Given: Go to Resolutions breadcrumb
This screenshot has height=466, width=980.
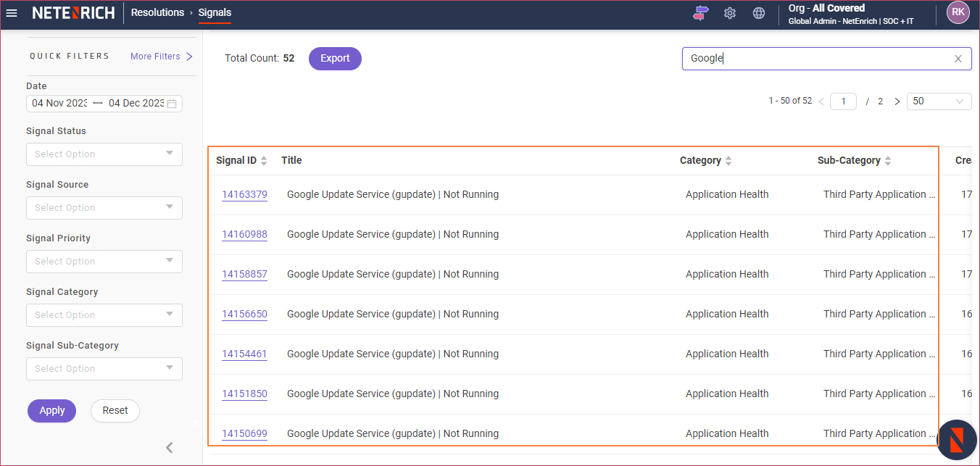Looking at the screenshot, I should (x=157, y=12).
